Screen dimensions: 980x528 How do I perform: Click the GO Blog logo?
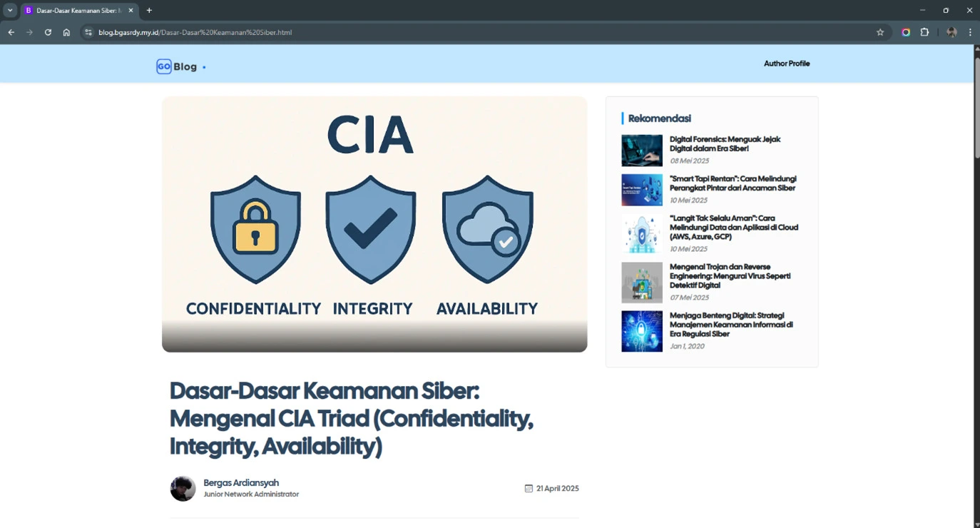(x=177, y=66)
